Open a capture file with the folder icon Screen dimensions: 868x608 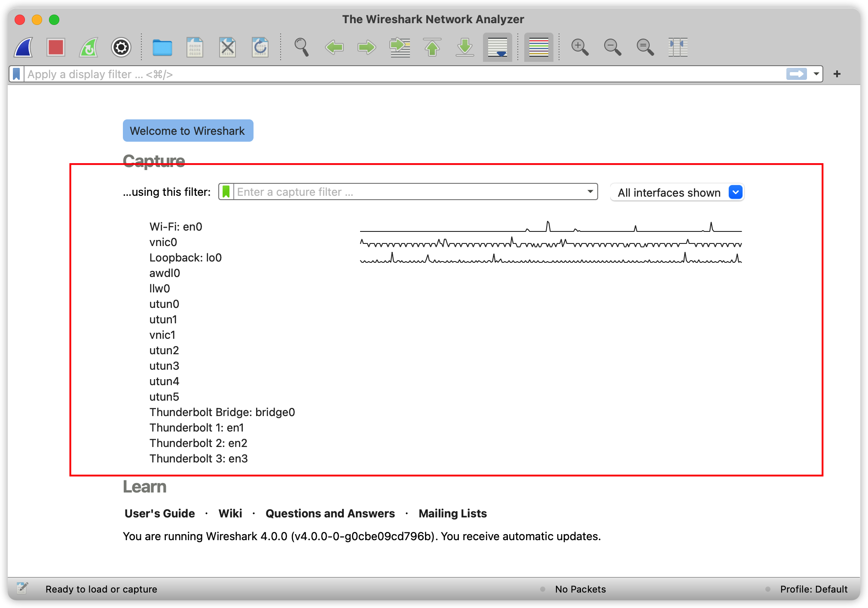point(162,47)
